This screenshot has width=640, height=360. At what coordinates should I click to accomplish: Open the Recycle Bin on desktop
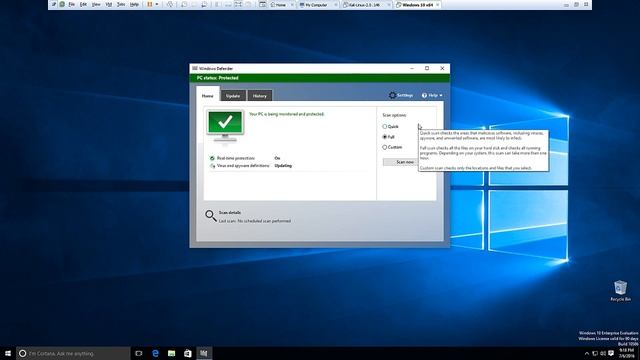tap(620, 291)
